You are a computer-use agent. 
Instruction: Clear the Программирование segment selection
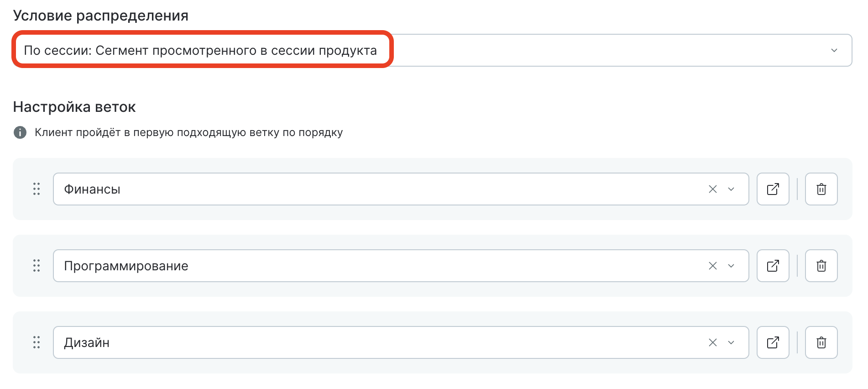coord(712,266)
